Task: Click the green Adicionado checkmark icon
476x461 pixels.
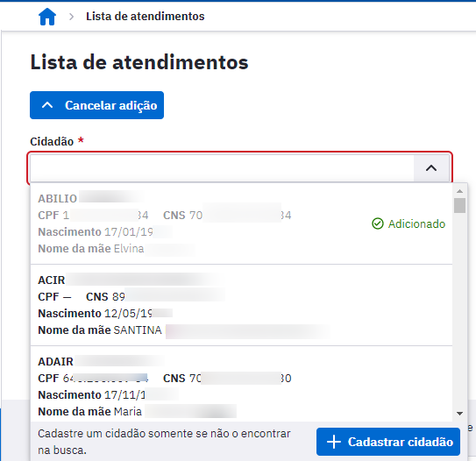Action: (x=378, y=224)
